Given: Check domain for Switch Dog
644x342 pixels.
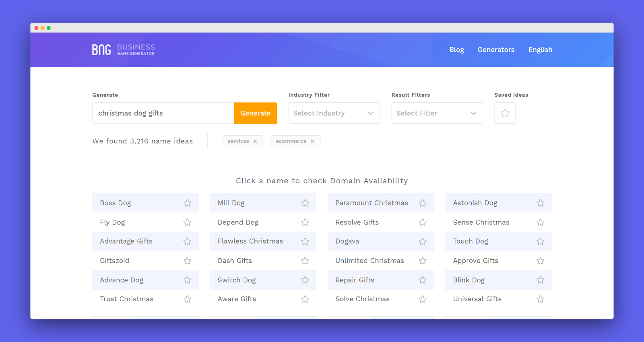Looking at the screenshot, I should click(x=237, y=280).
